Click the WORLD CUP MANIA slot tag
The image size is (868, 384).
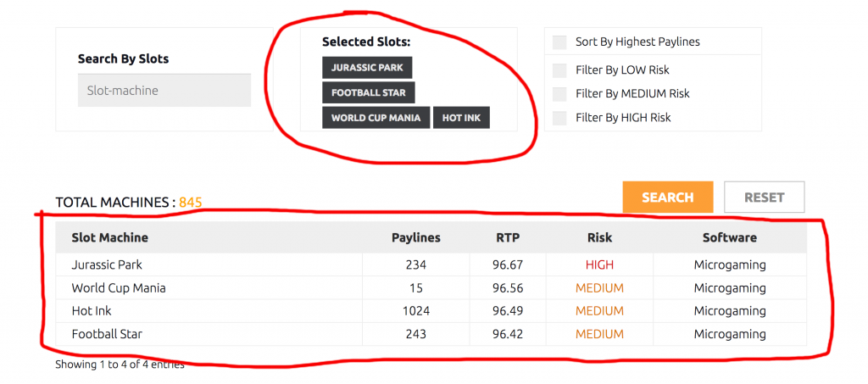[376, 117]
